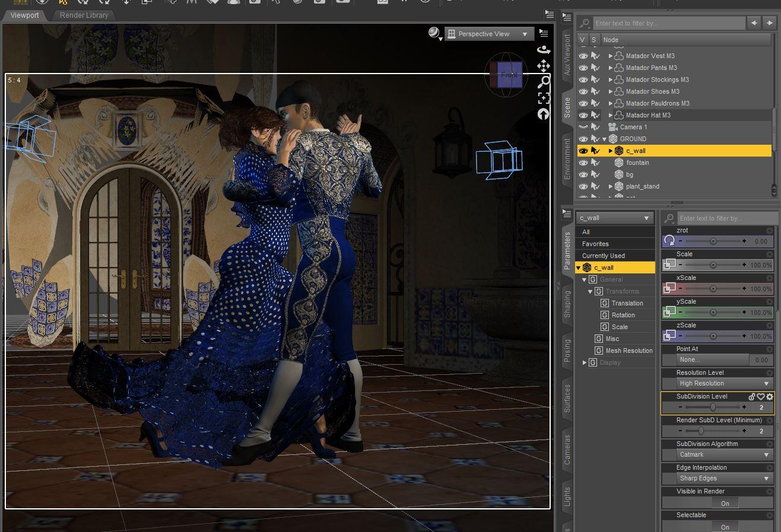
Task: Open the Perspective View dropdown
Action: click(488, 34)
